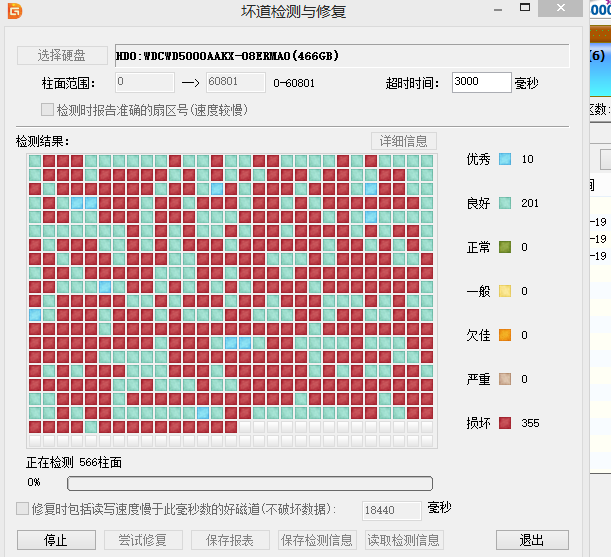
Task: Minimize the 坏道检测与修复 window
Action: pos(498,9)
